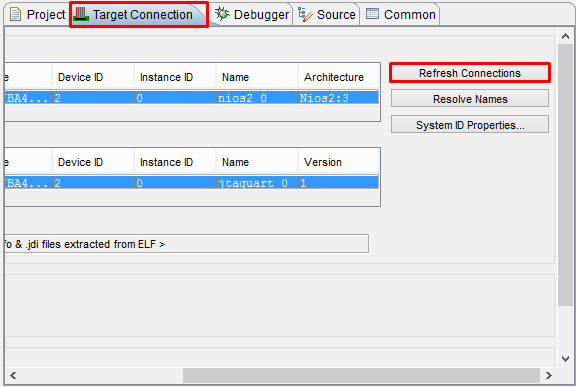Select the nios2_0 processor row
The image size is (576, 387).
[x=192, y=98]
